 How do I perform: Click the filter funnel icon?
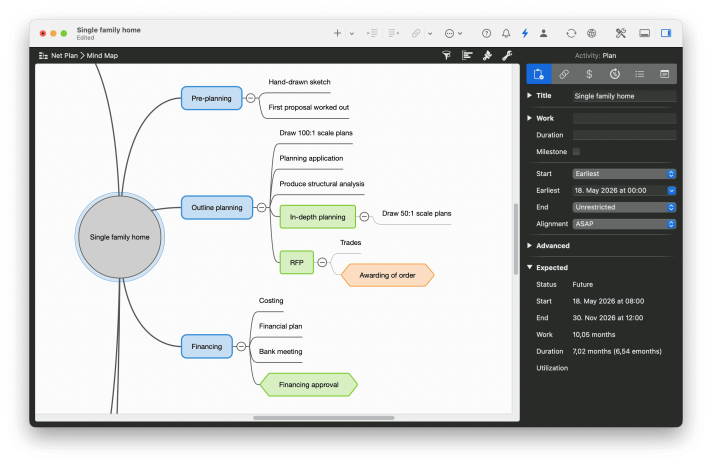(447, 55)
